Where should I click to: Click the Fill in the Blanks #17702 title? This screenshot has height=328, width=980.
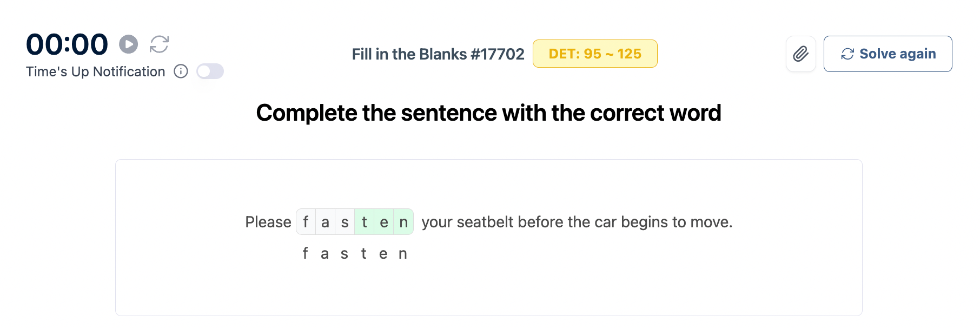[x=438, y=54]
